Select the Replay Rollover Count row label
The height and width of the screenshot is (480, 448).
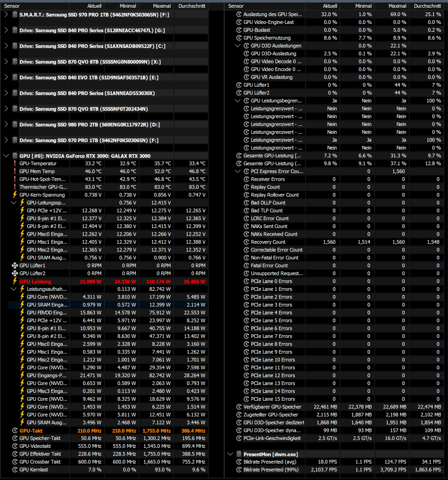pos(275,195)
